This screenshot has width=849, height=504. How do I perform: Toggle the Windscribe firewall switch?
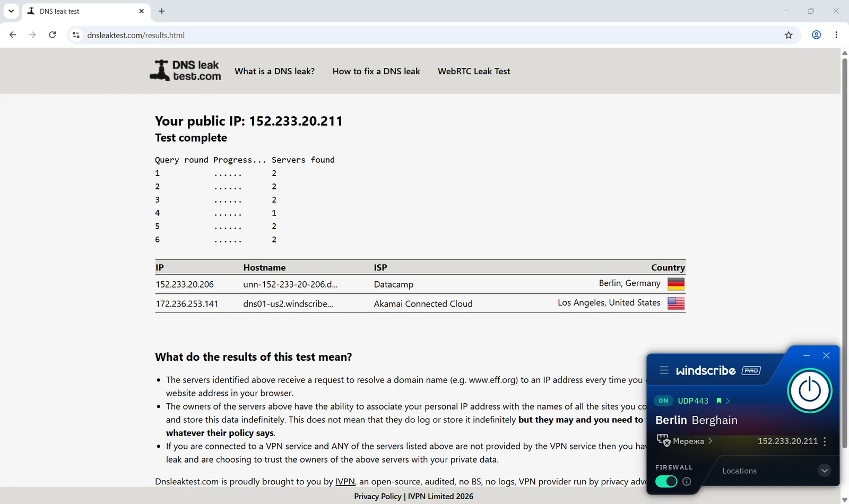pos(666,481)
